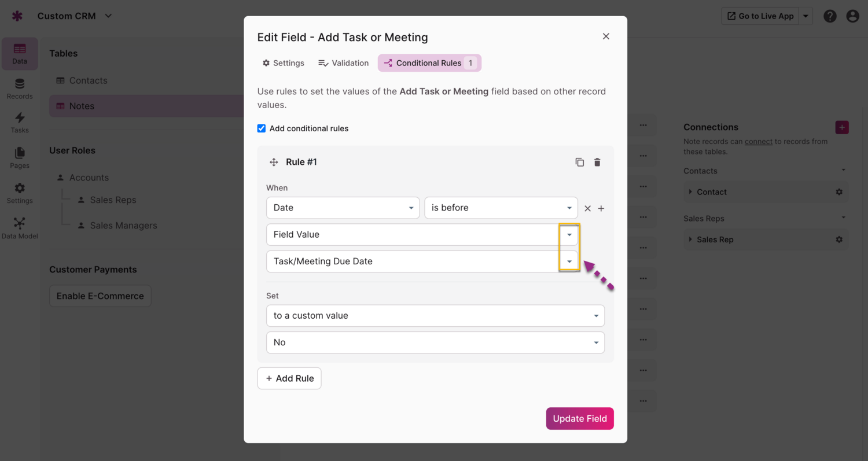Open the user account profile icon

tap(852, 16)
